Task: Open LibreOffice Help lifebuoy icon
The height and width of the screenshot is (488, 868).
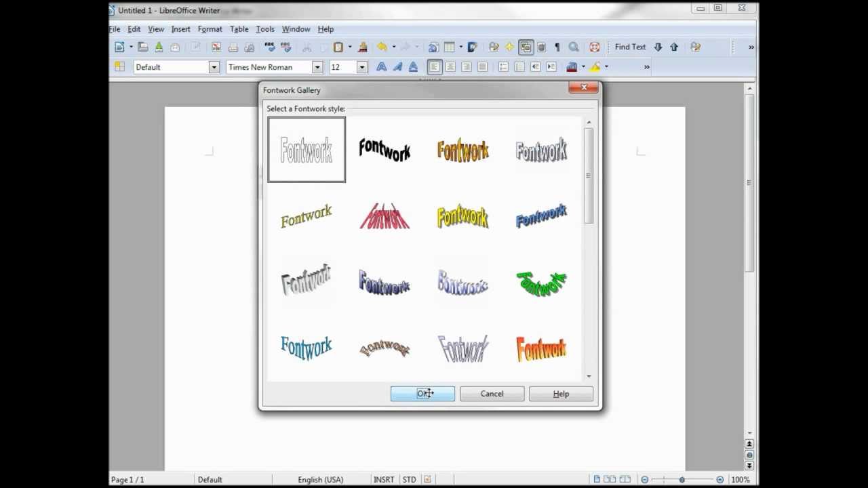Action: (x=595, y=47)
